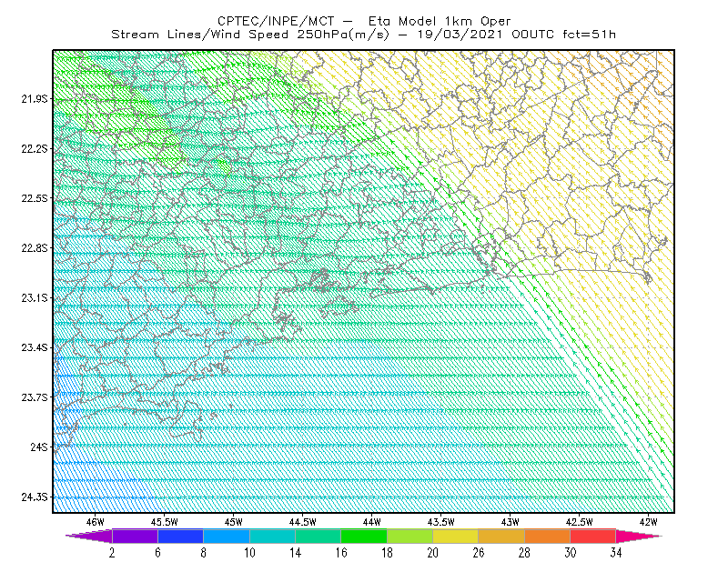Image resolution: width=728 pixels, height=562 pixels.
Task: Select the teal-green 14-16 legend swatch
Action: [318, 536]
